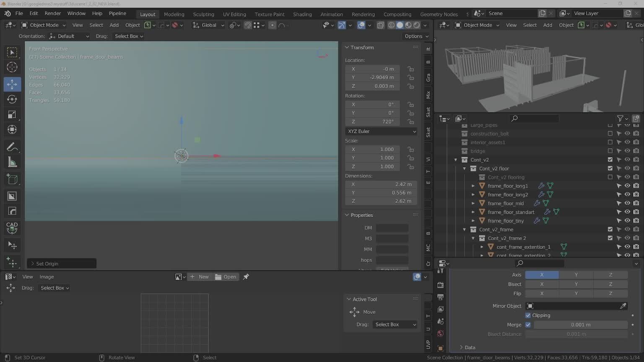Image resolution: width=644 pixels, height=362 pixels.
Task: Select the Measure tool
Action: [12, 163]
